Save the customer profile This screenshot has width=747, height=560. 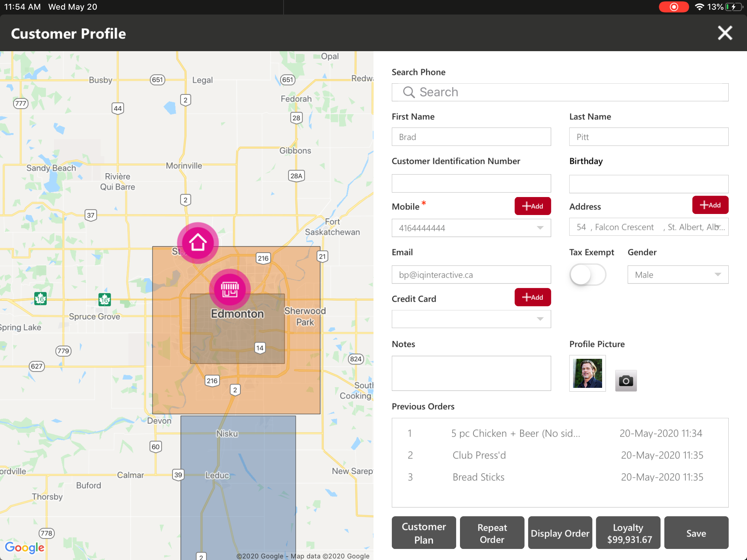pyautogui.click(x=697, y=533)
